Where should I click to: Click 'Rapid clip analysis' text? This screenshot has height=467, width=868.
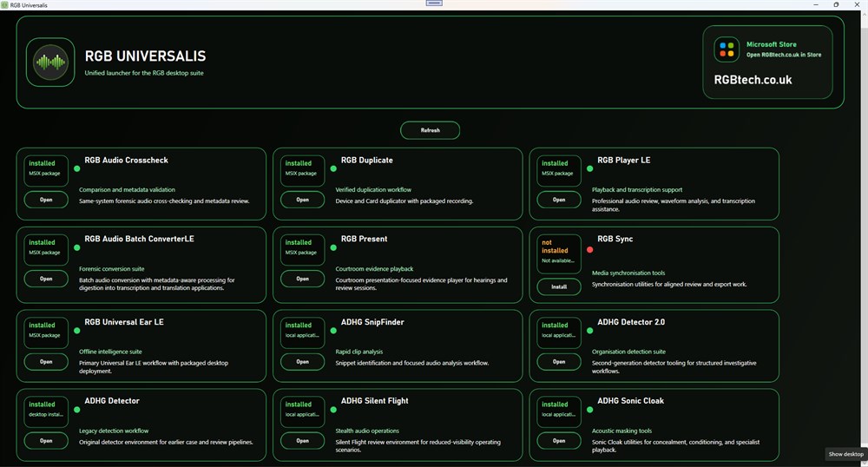359,352
